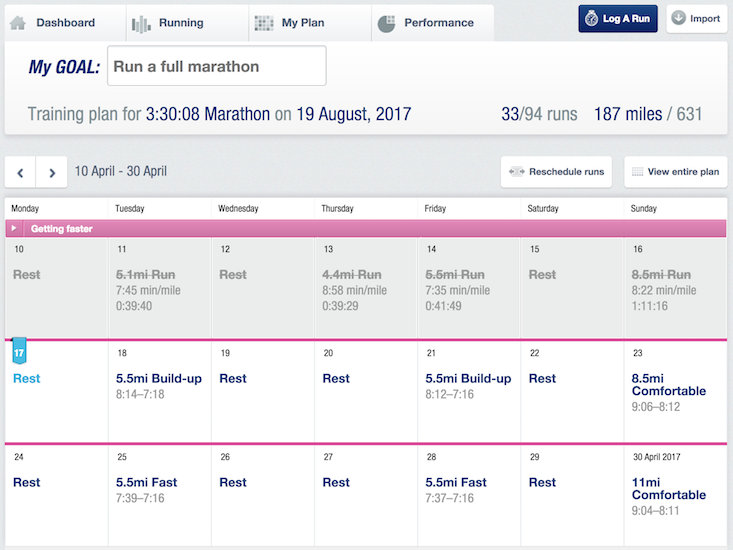Click the 19 August, 2017 date link

tap(354, 114)
